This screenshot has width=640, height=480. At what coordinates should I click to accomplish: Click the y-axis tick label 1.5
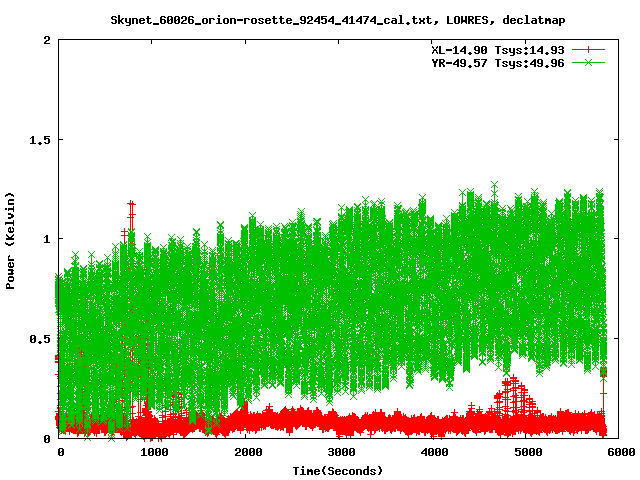pos(40,140)
